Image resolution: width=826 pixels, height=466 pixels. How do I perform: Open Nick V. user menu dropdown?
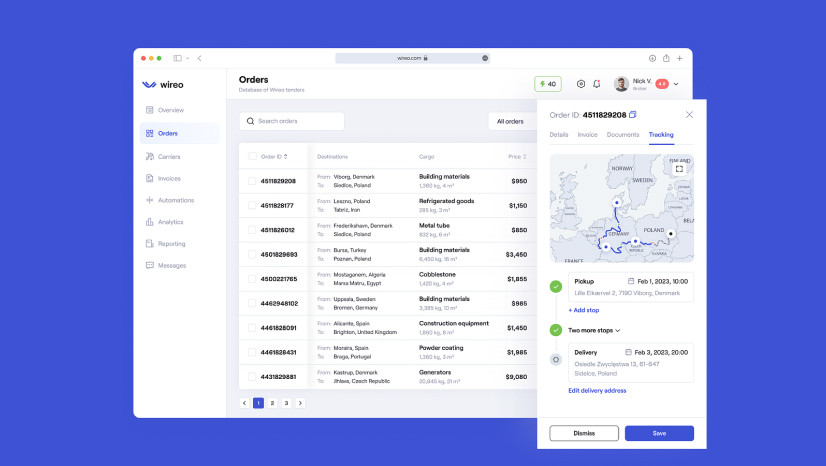coord(676,84)
